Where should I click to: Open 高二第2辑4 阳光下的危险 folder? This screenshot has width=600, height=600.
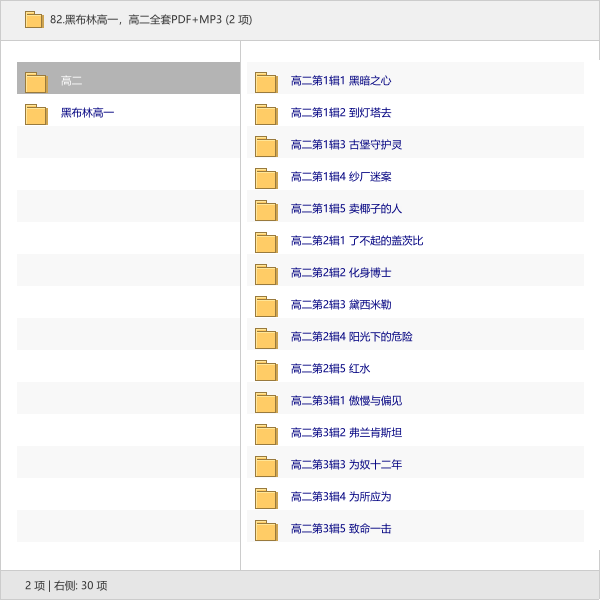point(351,337)
